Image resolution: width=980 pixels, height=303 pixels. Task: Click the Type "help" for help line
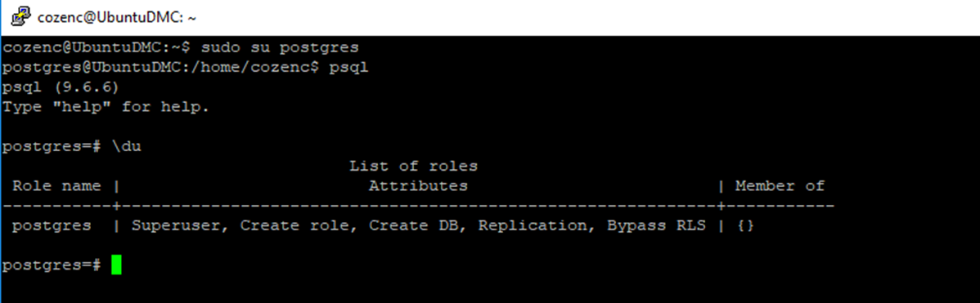tap(106, 107)
